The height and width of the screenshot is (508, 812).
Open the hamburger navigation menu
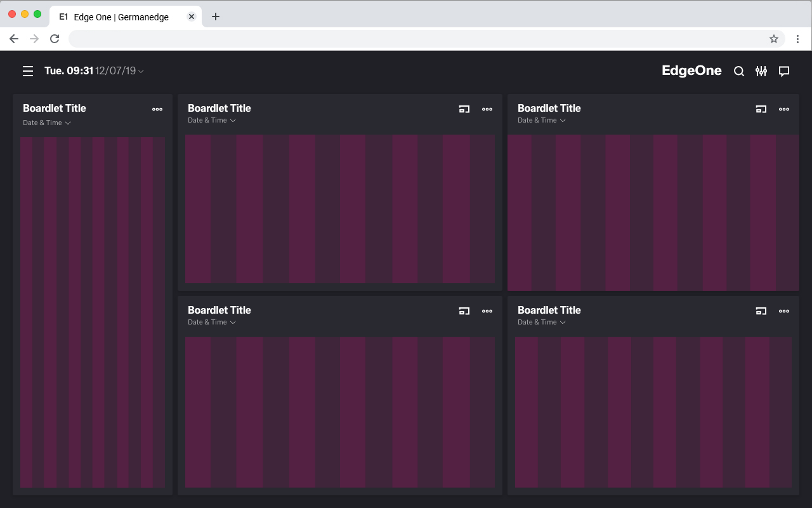pyautogui.click(x=28, y=71)
